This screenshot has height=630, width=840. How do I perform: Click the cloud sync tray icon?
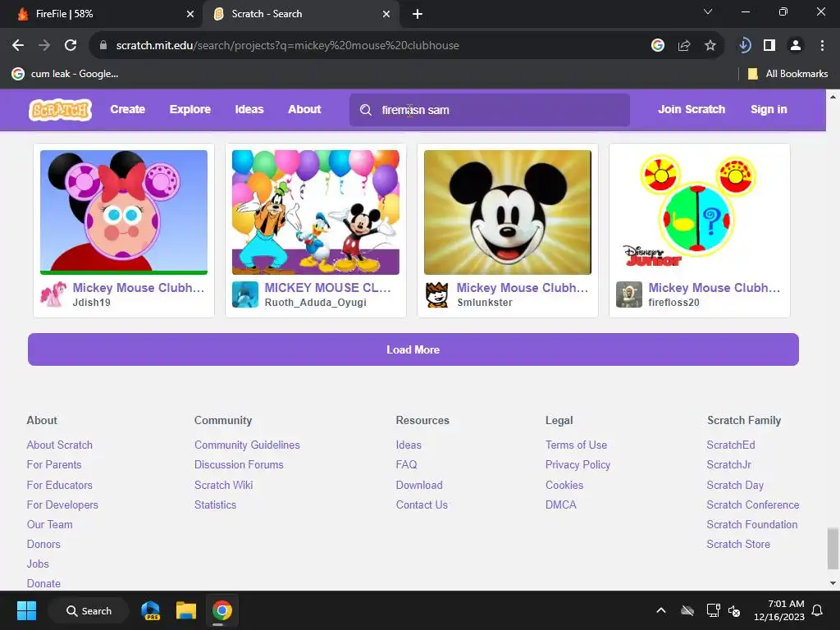[687, 610]
